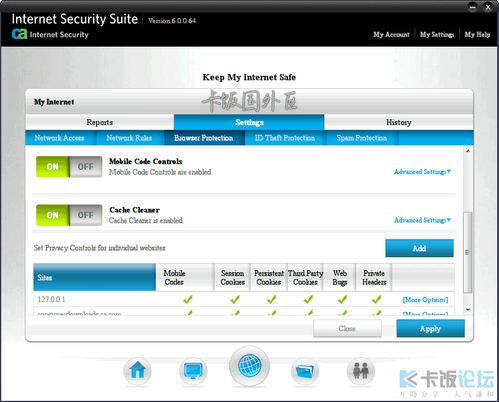Click the scrollbar up arrow
Image resolution: width=499 pixels, height=402 pixels.
click(468, 151)
